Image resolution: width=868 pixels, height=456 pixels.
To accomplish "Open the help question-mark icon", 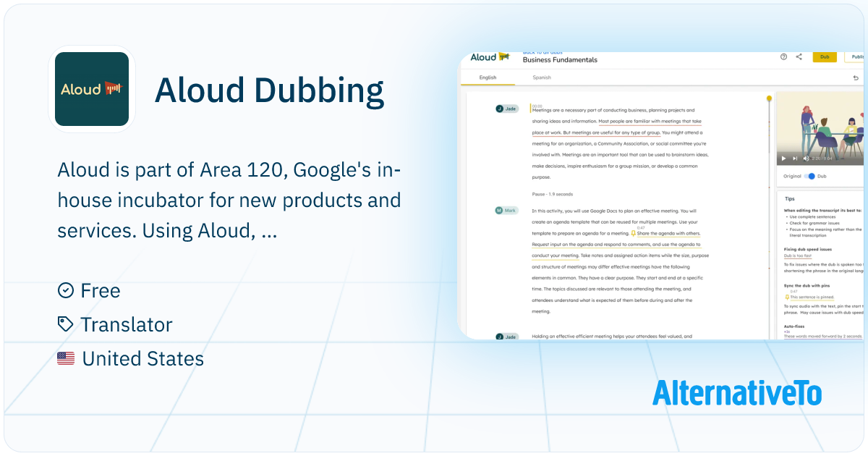I will [784, 57].
